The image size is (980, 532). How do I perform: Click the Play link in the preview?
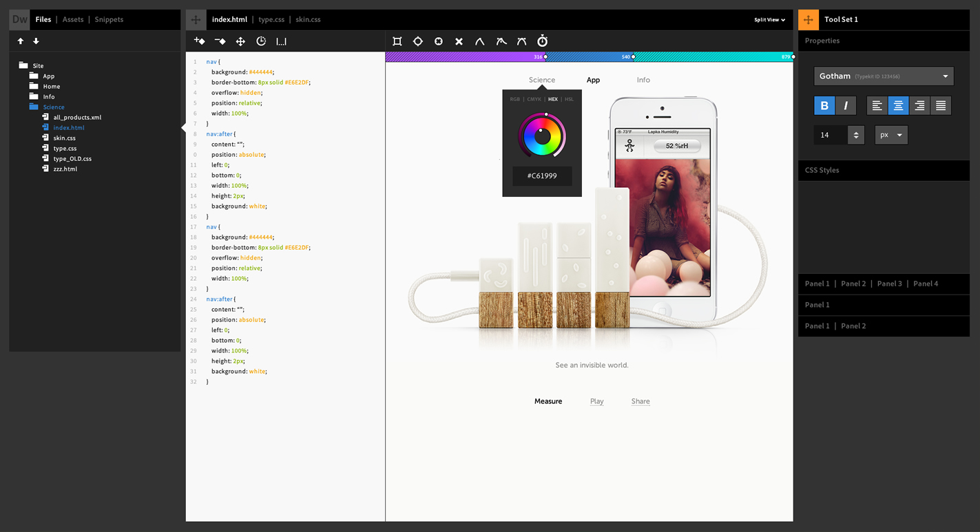pyautogui.click(x=596, y=401)
